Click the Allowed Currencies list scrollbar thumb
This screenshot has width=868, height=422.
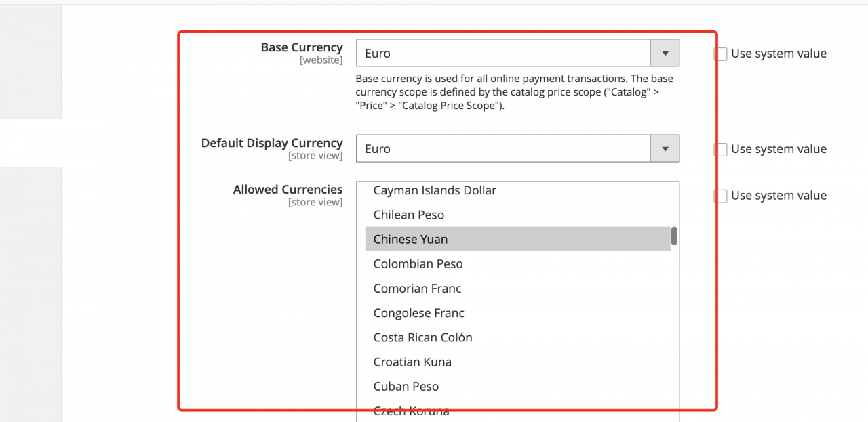pyautogui.click(x=674, y=236)
